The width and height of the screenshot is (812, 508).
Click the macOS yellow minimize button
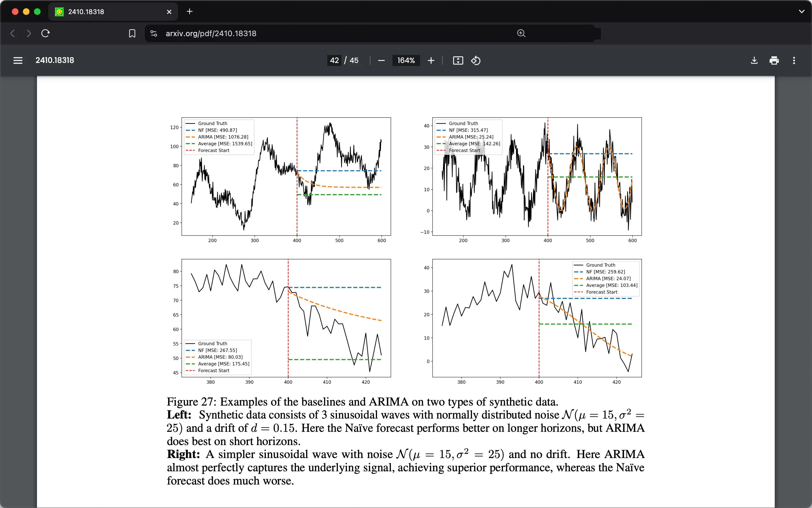26,12
